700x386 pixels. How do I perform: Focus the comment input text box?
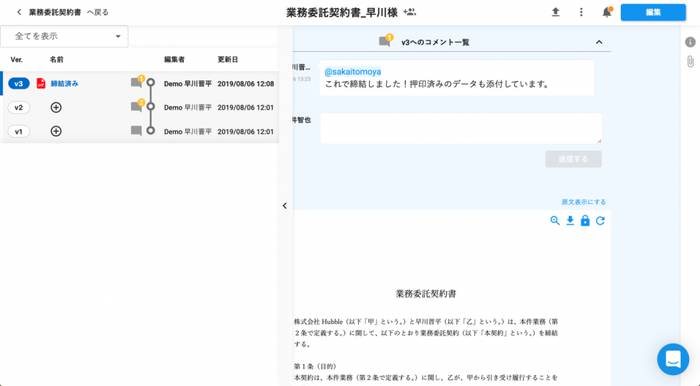(x=461, y=129)
